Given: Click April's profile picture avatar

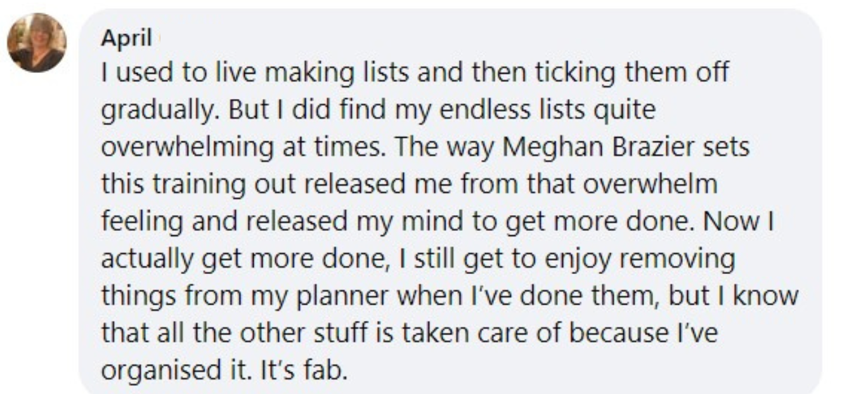Looking at the screenshot, I should (37, 43).
